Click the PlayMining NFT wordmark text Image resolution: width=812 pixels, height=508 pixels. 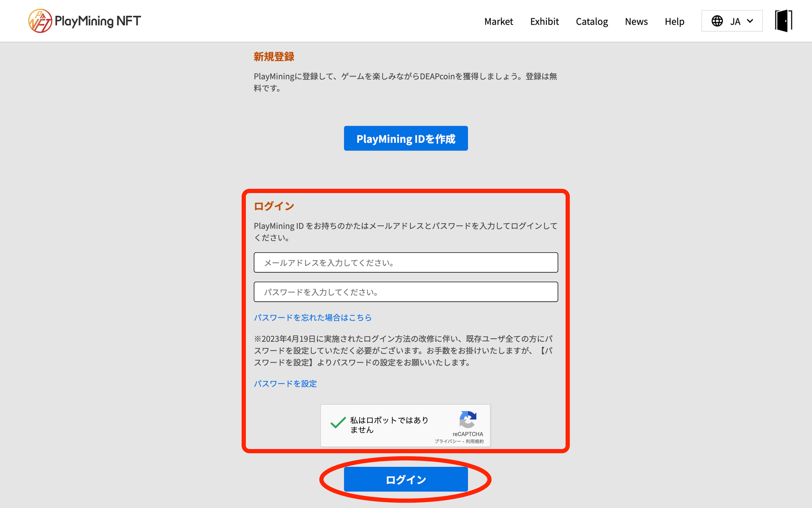(98, 21)
